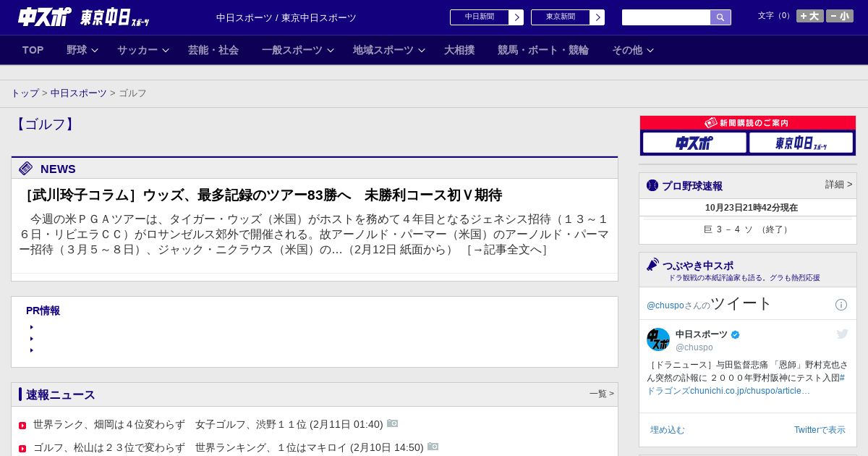Click the プロ野球速報 baseball icon
Image resolution: width=868 pixels, height=456 pixels.
pyautogui.click(x=652, y=185)
